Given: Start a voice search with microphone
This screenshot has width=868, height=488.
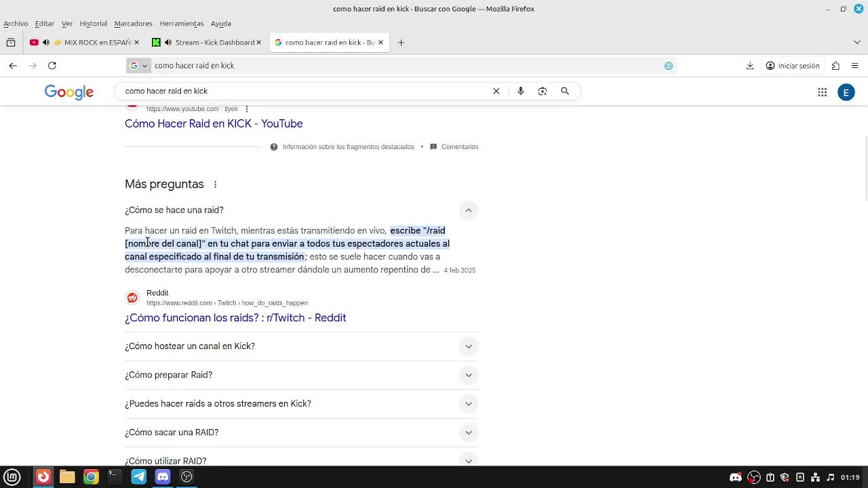Looking at the screenshot, I should [x=521, y=91].
